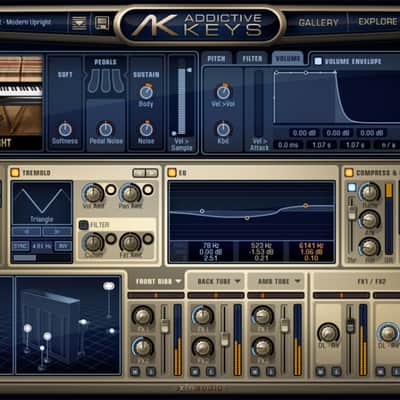Select the Volume tab
This screenshot has width=400, height=400.
click(288, 59)
